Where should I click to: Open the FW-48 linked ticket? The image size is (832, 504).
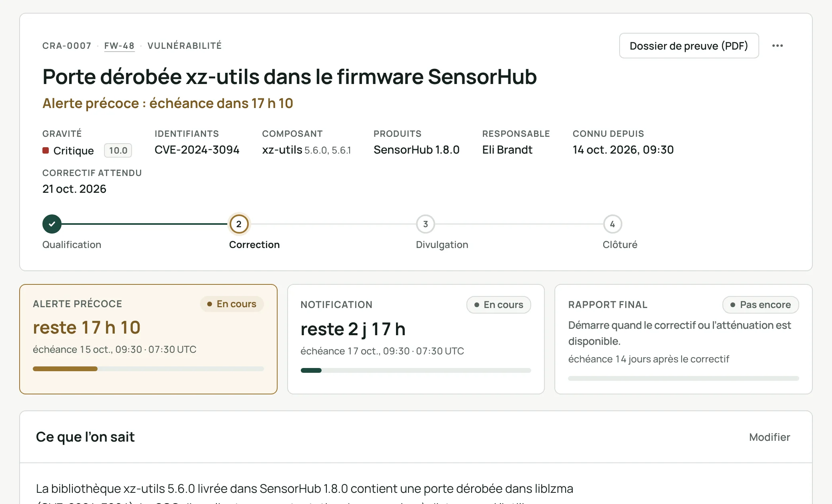(119, 46)
